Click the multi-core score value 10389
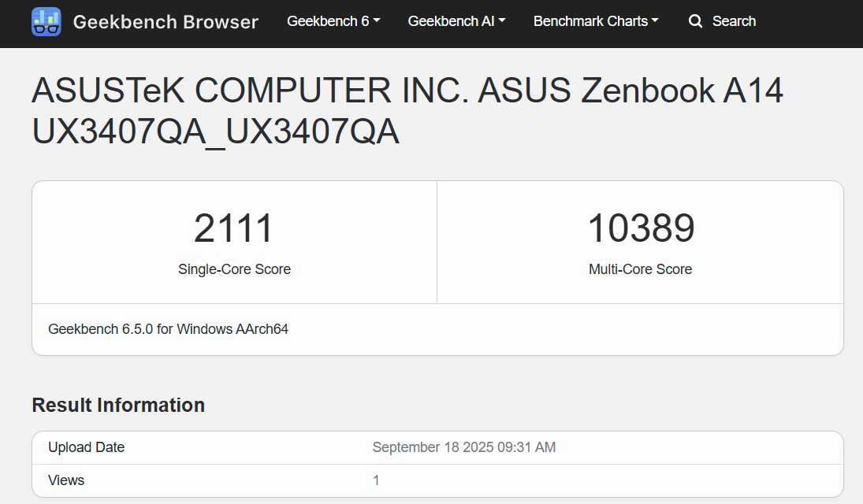The image size is (863, 504). coord(641,228)
